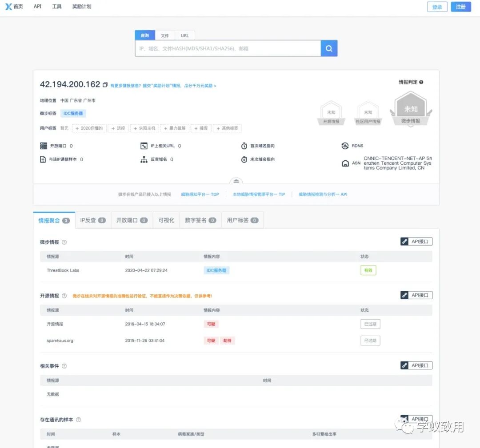This screenshot has width=480, height=448.
Task: Open the 奖励计划 menu item
Action: point(82,6)
